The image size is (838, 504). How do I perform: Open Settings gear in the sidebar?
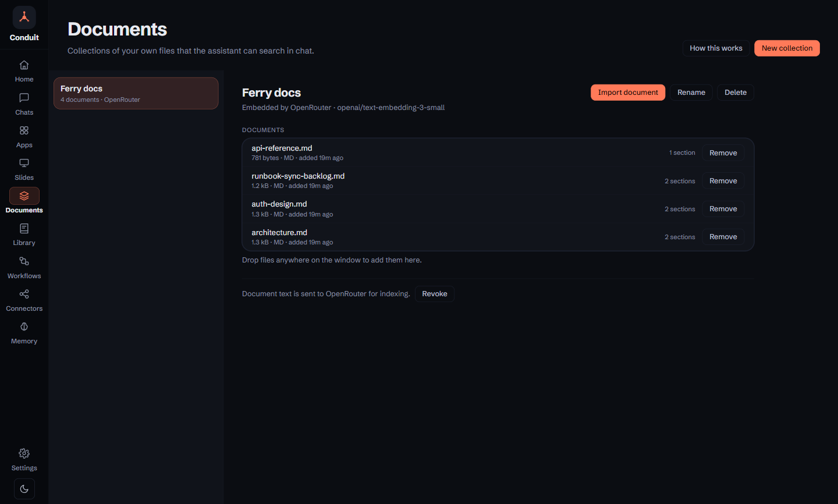(24, 453)
